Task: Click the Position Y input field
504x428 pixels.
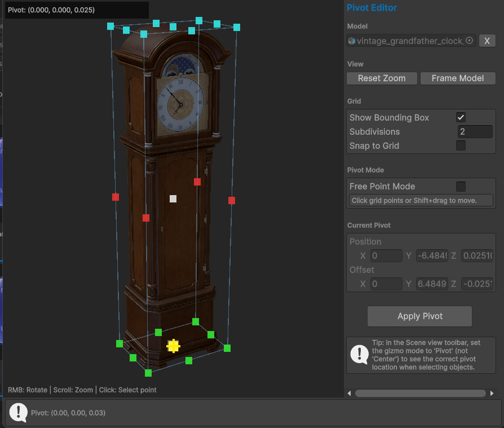Action: pyautogui.click(x=436, y=256)
